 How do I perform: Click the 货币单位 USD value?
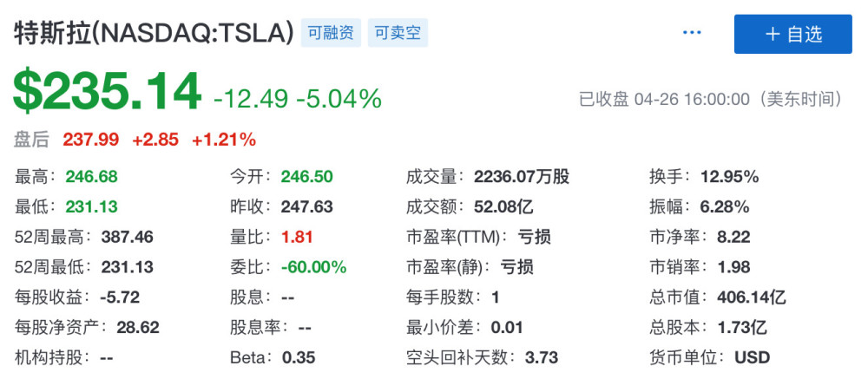point(752,357)
